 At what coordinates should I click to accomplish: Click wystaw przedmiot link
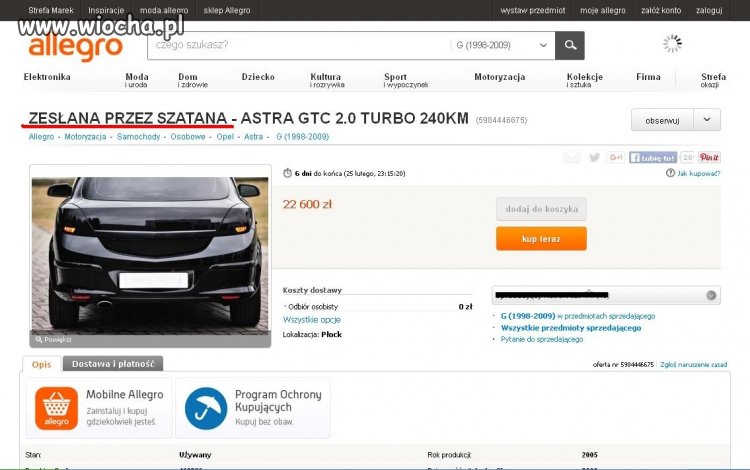point(533,10)
